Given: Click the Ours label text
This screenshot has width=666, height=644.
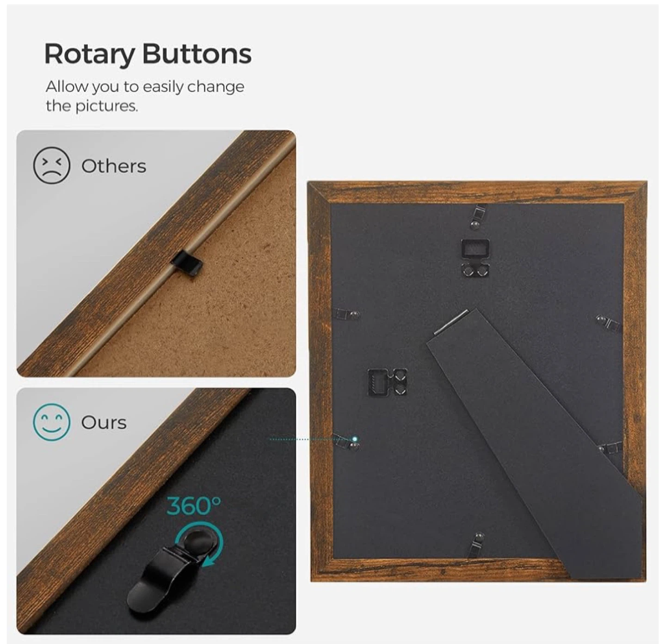Looking at the screenshot, I should [104, 423].
